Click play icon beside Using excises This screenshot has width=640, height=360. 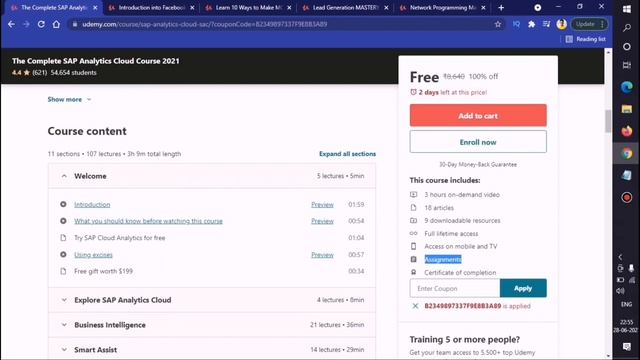click(x=63, y=254)
